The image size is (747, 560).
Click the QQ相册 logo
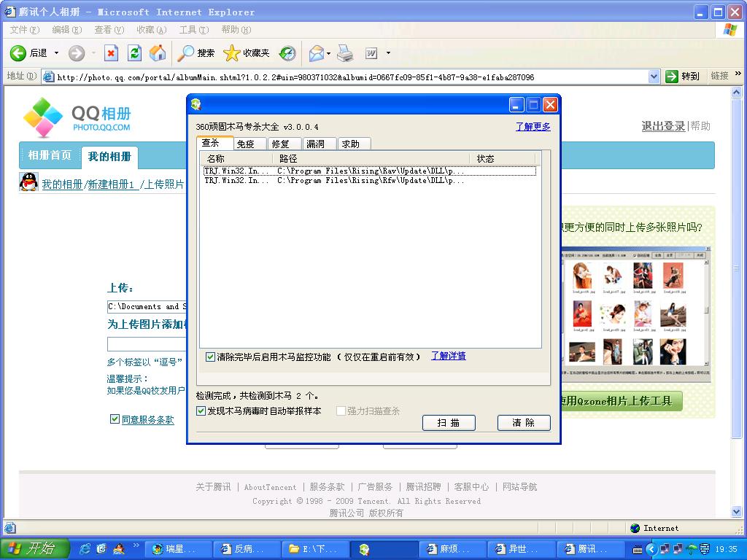point(77,117)
